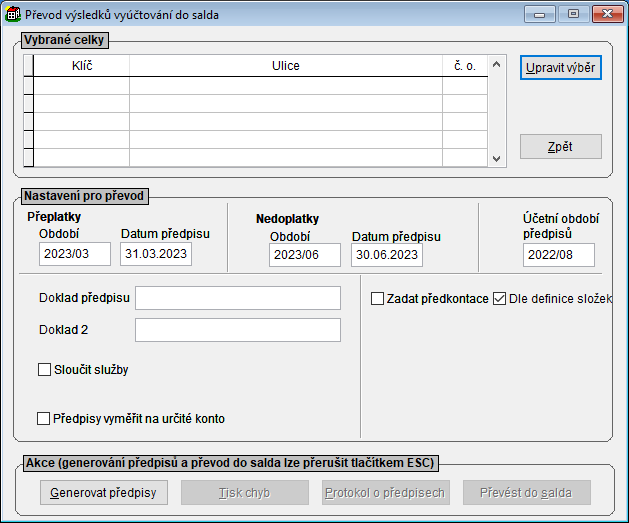
Task: Select the Přeplatky Období field
Action: point(75,254)
